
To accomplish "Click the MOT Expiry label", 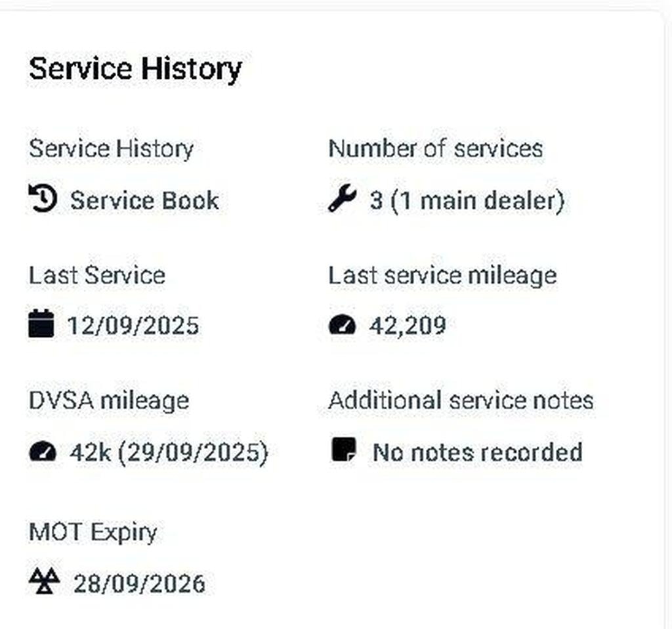I will pos(93,532).
